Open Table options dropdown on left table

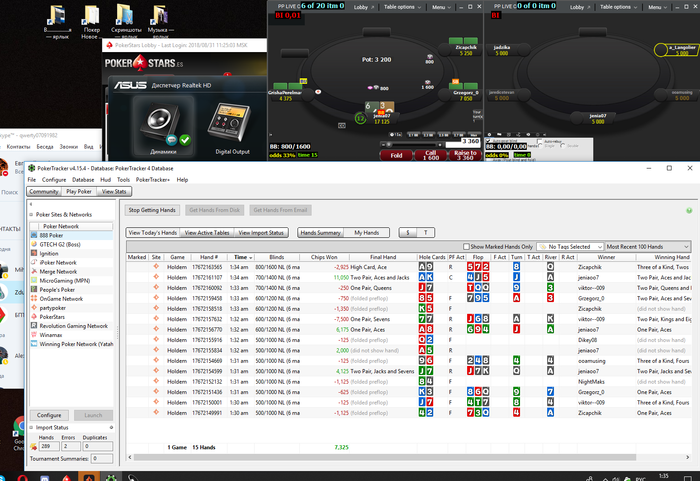(x=402, y=7)
